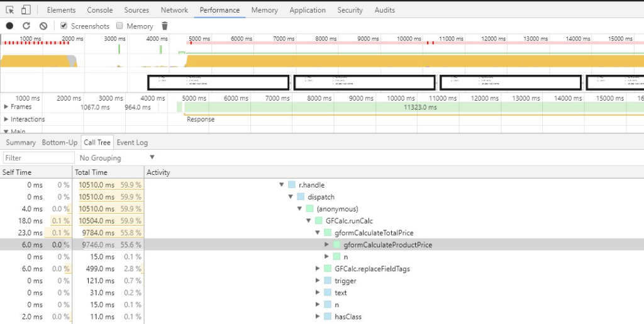This screenshot has height=324, width=644.
Task: Click the 964.0 ms frame
Action: coord(138,107)
